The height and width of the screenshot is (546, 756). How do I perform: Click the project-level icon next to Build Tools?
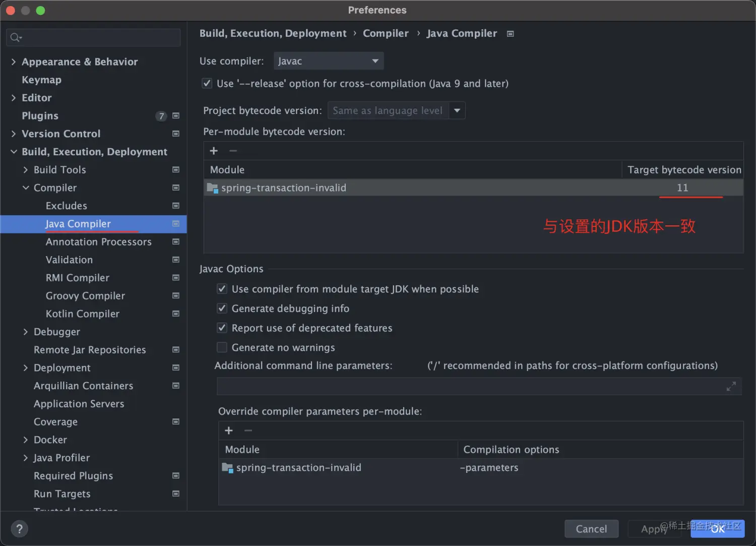176,170
